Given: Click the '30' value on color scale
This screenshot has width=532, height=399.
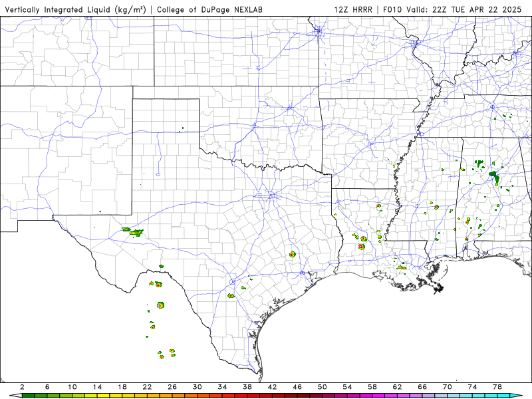Looking at the screenshot, I should [197, 387].
